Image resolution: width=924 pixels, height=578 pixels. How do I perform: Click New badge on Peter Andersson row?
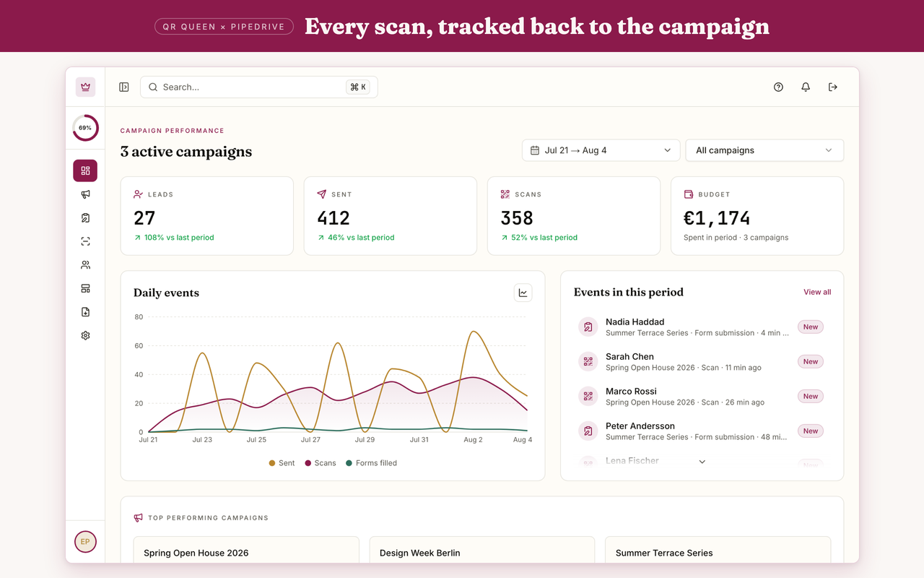point(811,431)
